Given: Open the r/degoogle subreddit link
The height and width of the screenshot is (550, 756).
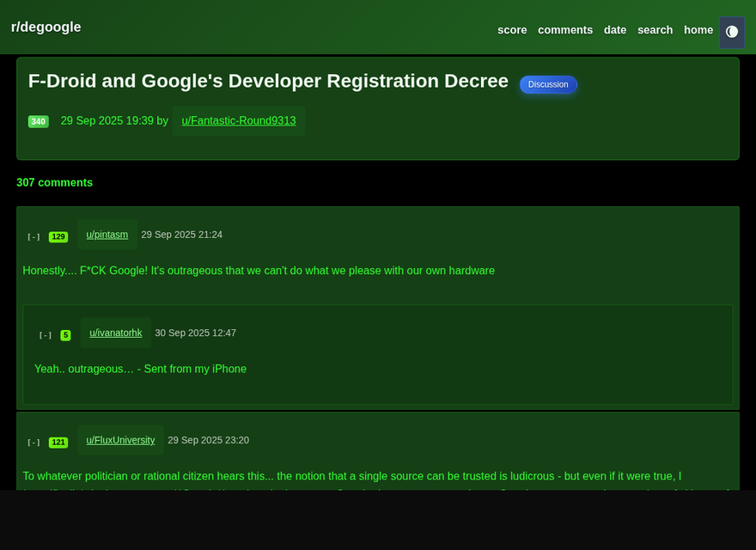Looking at the screenshot, I should pyautogui.click(x=46, y=27).
